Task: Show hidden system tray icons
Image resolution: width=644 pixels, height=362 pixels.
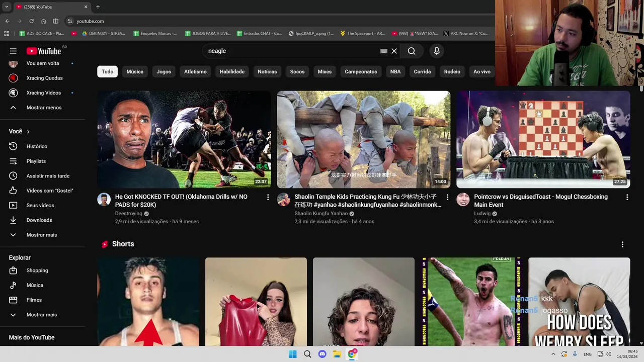Action: click(x=553, y=354)
